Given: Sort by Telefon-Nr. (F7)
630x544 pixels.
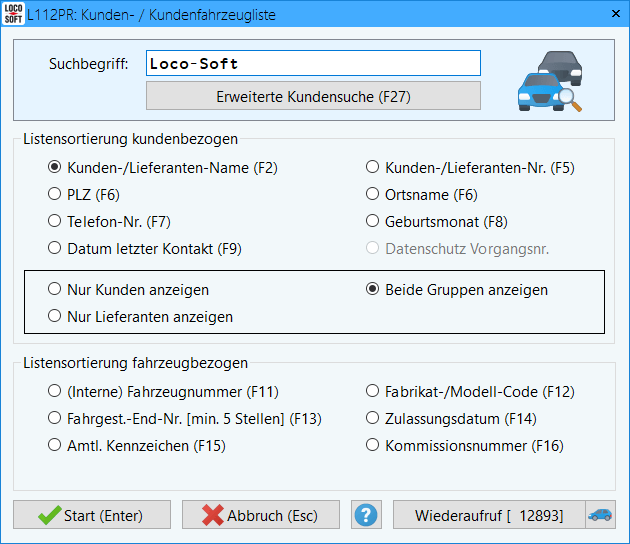Looking at the screenshot, I should pyautogui.click(x=55, y=222).
